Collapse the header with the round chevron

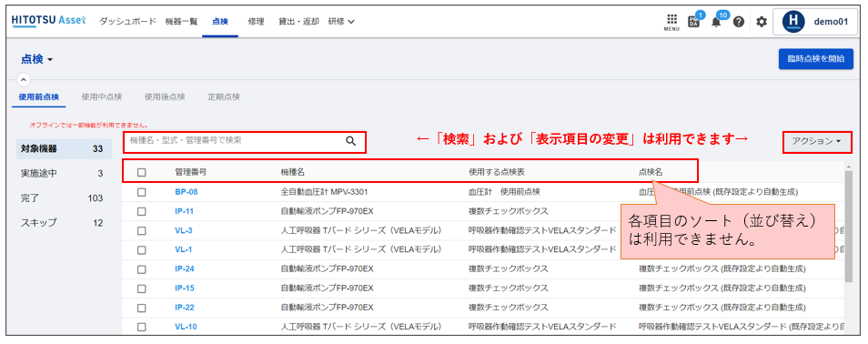[x=24, y=79]
